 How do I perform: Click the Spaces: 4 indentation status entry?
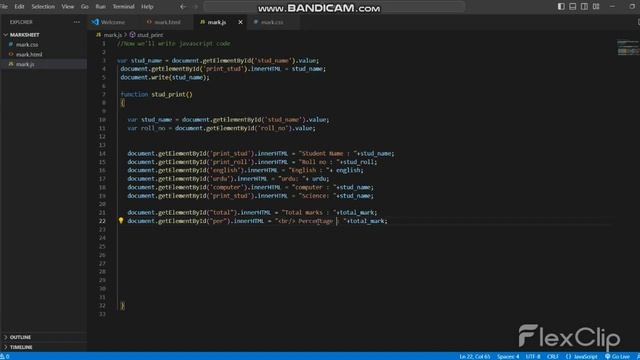pos(508,356)
